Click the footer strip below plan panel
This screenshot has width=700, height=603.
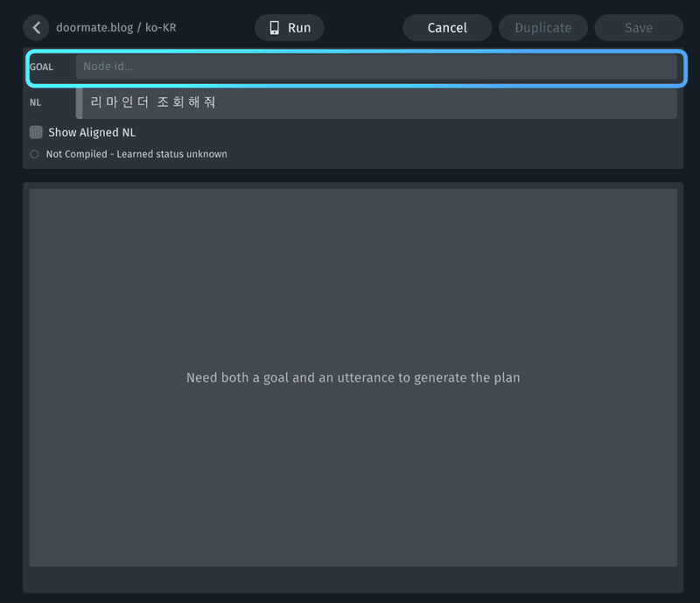[x=353, y=579]
